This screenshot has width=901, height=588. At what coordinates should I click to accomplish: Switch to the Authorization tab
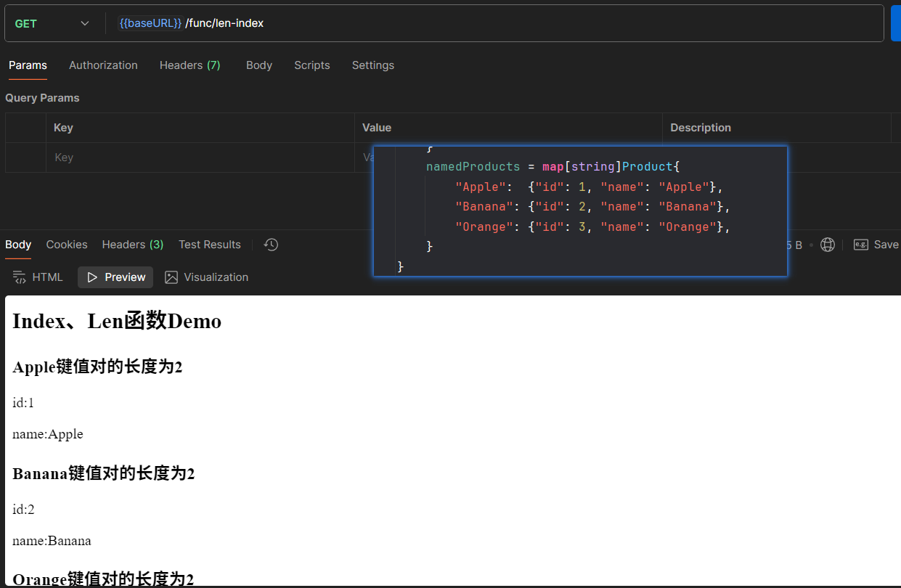click(103, 65)
